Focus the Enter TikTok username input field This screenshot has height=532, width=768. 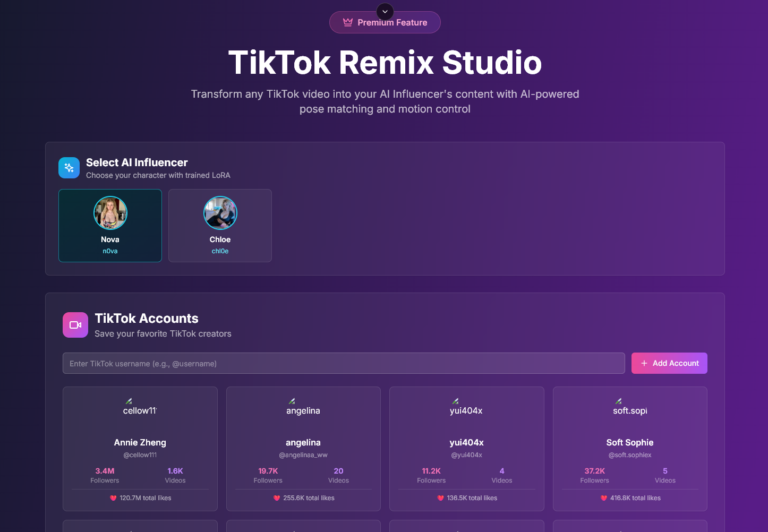tap(344, 364)
